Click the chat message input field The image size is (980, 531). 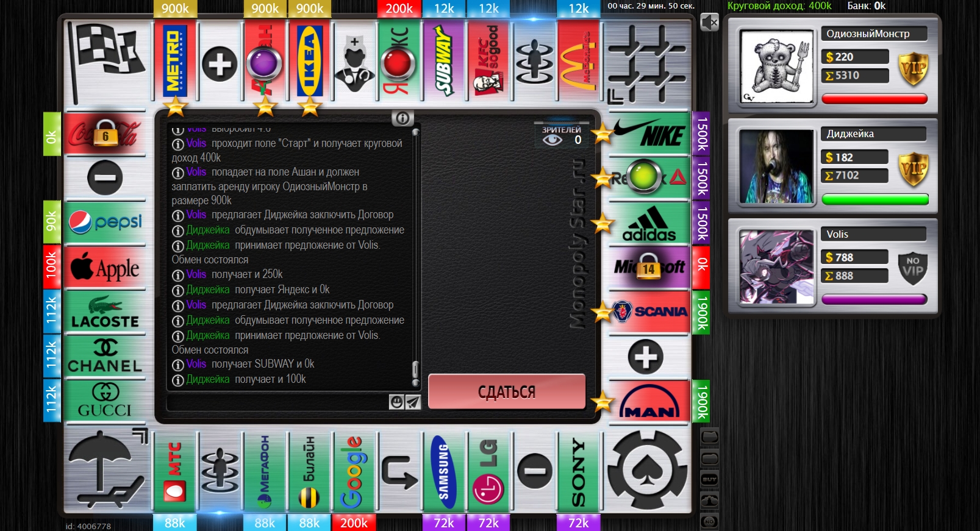(x=277, y=402)
